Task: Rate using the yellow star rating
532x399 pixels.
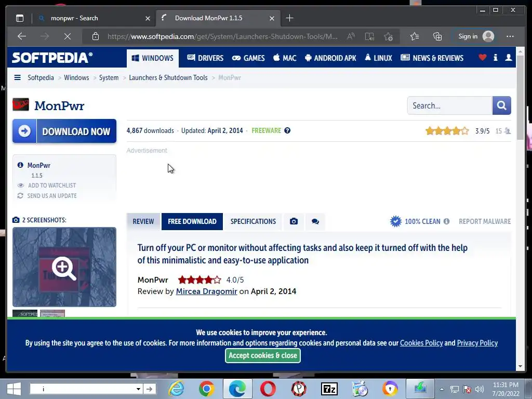Action: (x=447, y=131)
